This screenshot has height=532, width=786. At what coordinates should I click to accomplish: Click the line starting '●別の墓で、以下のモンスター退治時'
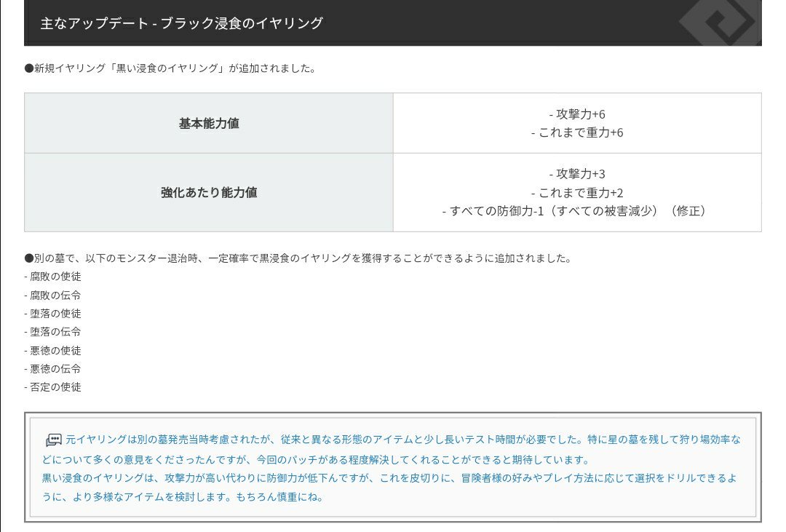point(298,258)
